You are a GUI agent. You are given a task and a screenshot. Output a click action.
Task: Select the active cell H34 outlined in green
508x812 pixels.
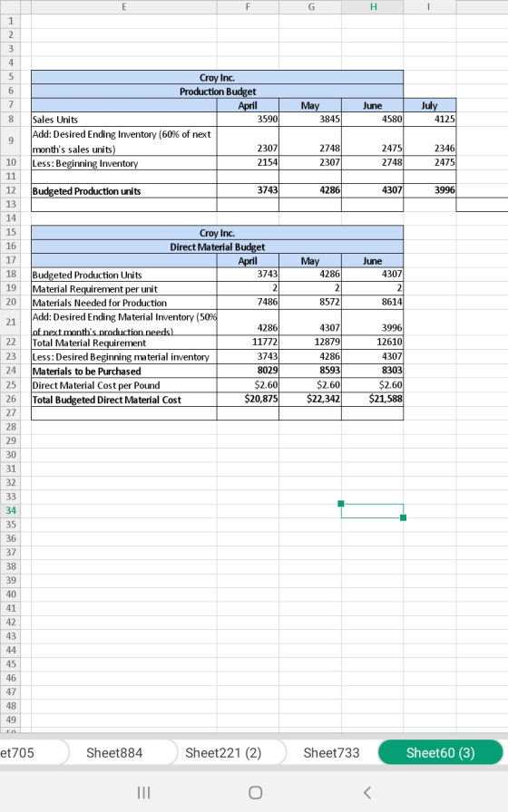click(x=373, y=510)
